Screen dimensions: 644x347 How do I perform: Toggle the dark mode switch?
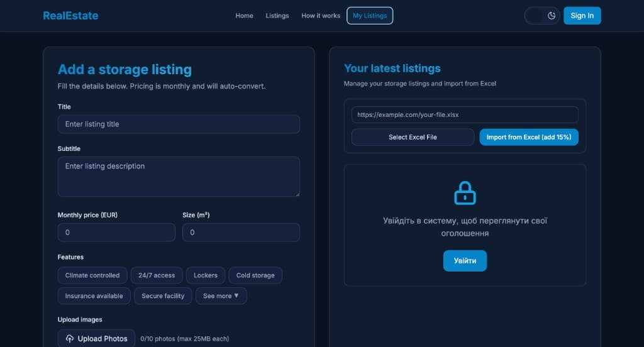coord(541,16)
